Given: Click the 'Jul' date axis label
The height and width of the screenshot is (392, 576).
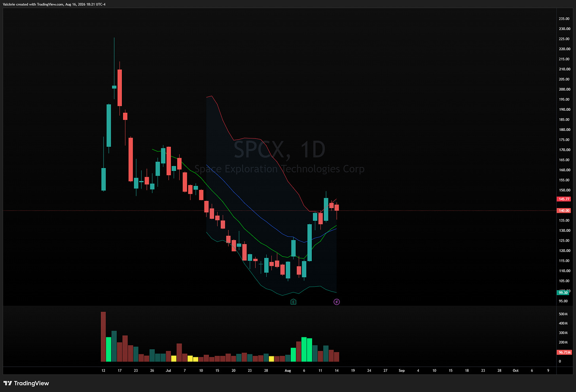Looking at the screenshot, I should coord(169,371).
